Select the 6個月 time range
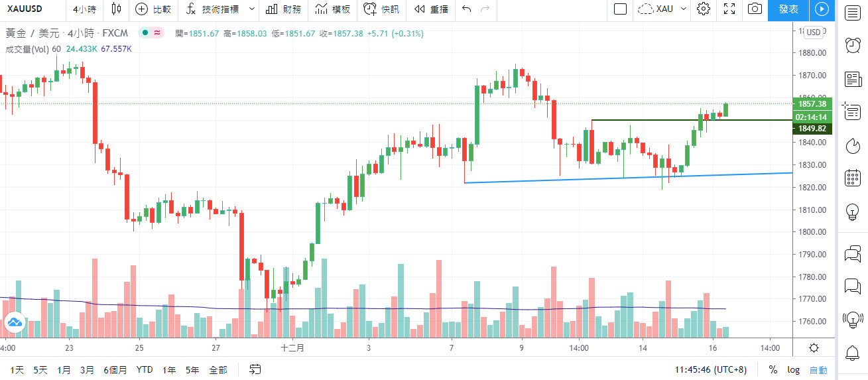The height and width of the screenshot is (380, 868). 115,369
